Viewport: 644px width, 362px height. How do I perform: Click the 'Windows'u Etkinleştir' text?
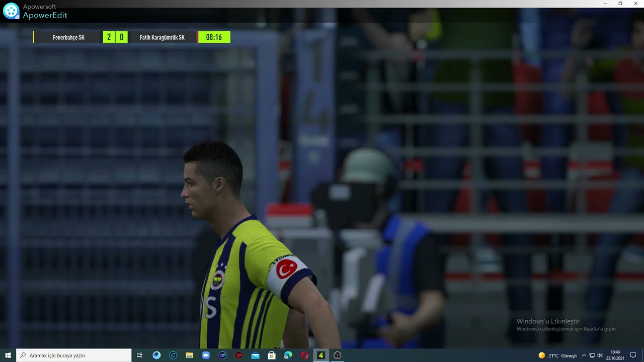pos(548,321)
